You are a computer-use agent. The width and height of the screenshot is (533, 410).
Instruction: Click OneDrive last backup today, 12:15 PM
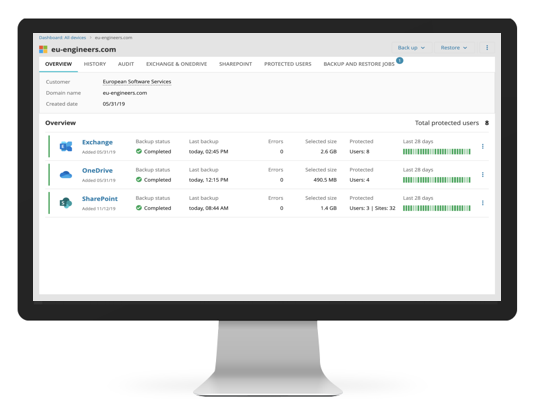(x=208, y=180)
